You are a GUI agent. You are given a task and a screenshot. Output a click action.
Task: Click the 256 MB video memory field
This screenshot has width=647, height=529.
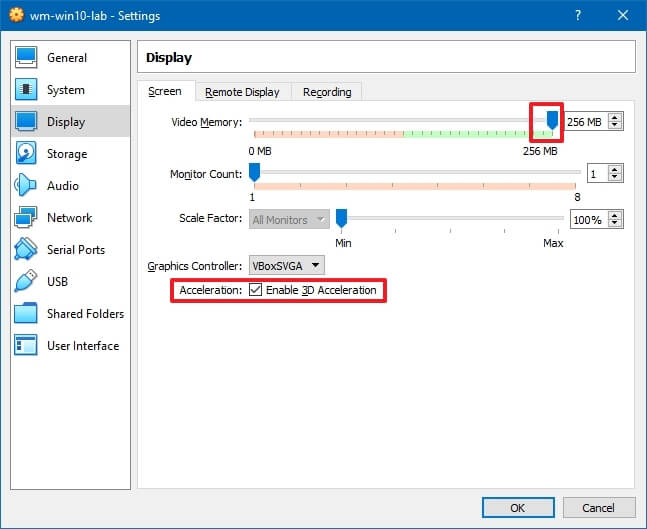(x=586, y=122)
